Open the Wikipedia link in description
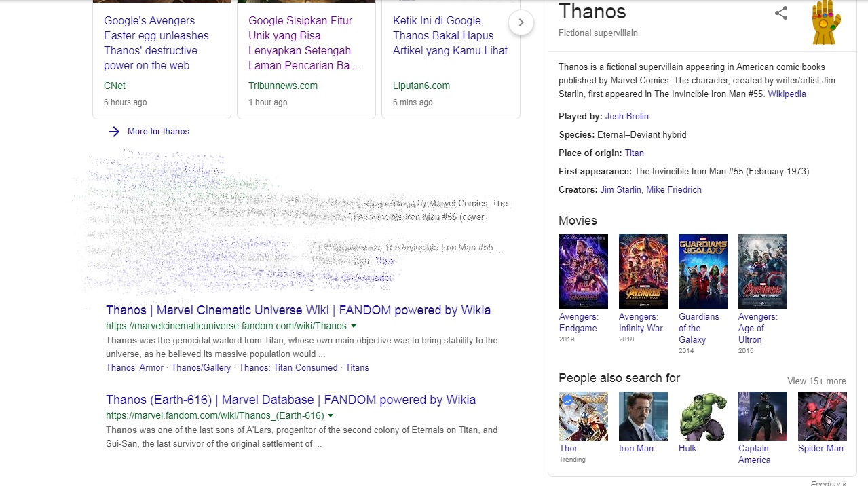 pyautogui.click(x=787, y=94)
